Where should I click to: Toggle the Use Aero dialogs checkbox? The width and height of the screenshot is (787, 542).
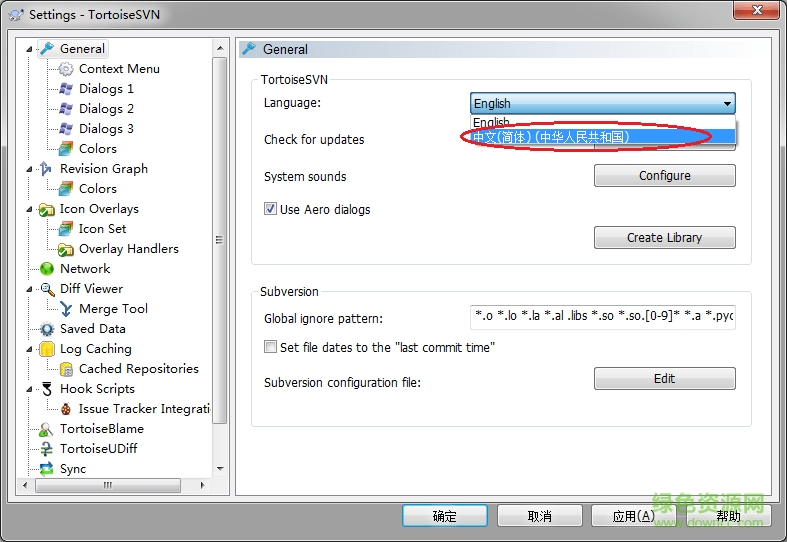point(270,209)
